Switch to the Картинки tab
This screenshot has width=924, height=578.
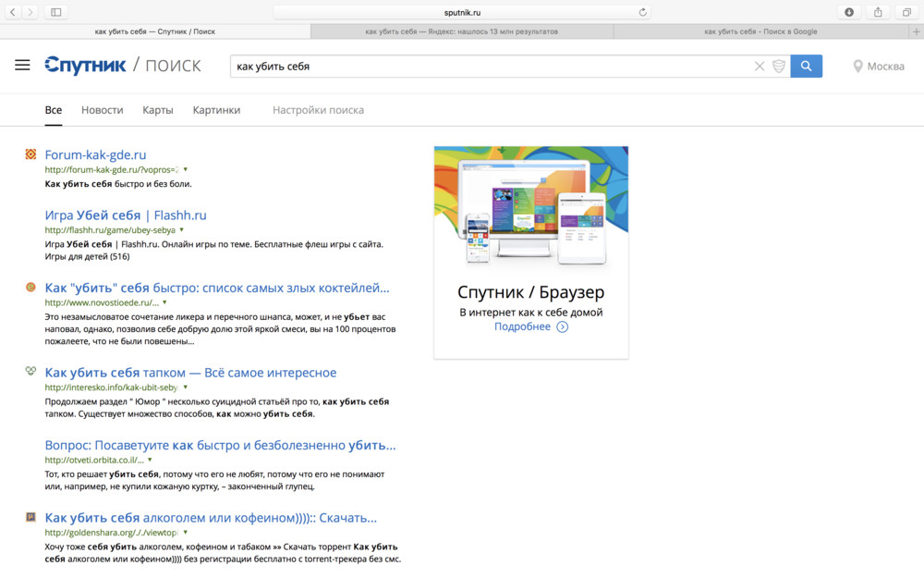click(216, 110)
